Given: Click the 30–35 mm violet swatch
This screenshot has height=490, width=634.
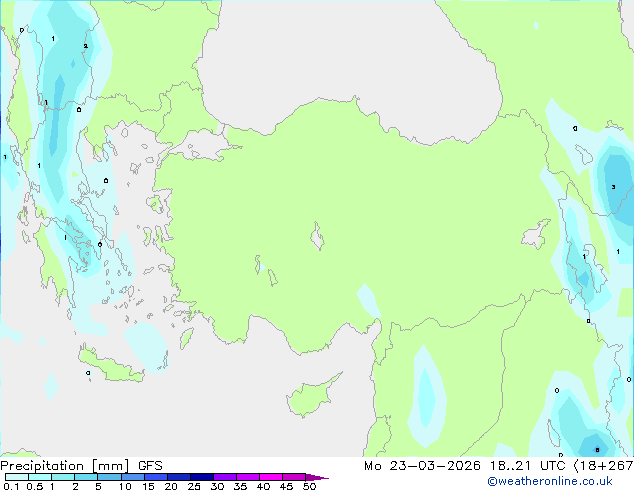Looking at the screenshot, I should pos(225,477).
